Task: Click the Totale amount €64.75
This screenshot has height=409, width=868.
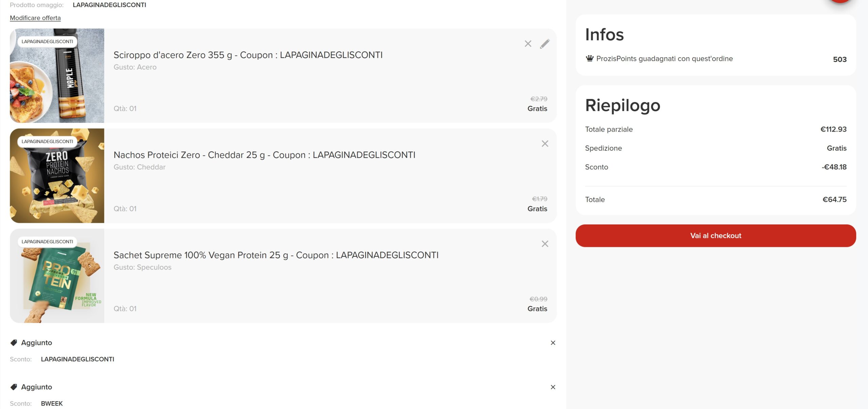Action: click(834, 199)
